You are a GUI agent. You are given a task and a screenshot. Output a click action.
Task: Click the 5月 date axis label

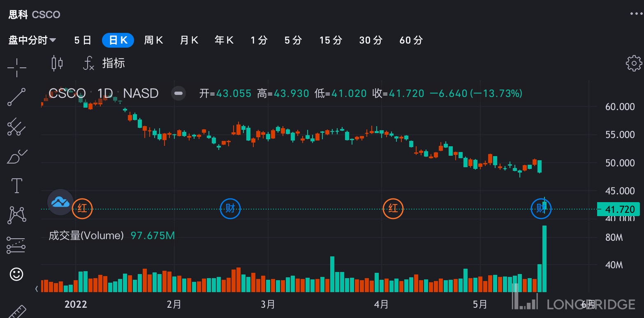[480, 304]
